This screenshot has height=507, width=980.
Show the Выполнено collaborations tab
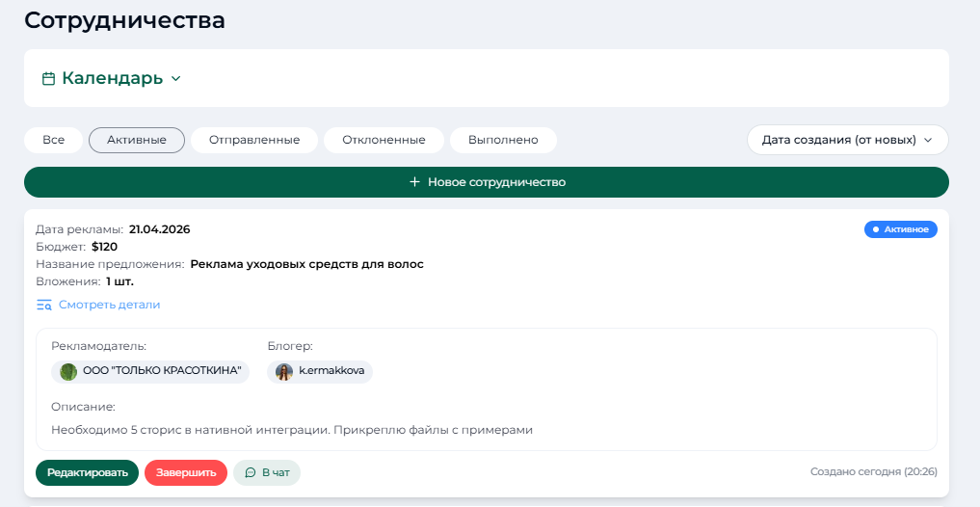503,140
